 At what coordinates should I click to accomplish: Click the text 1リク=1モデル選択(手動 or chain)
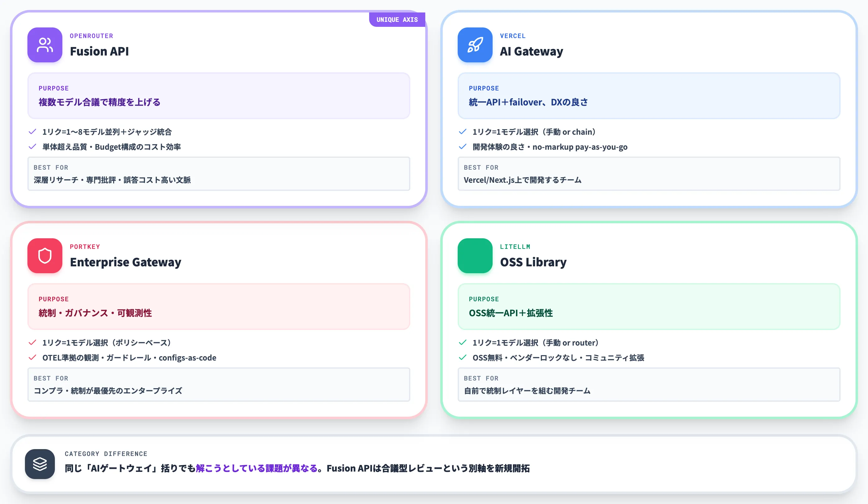click(534, 132)
